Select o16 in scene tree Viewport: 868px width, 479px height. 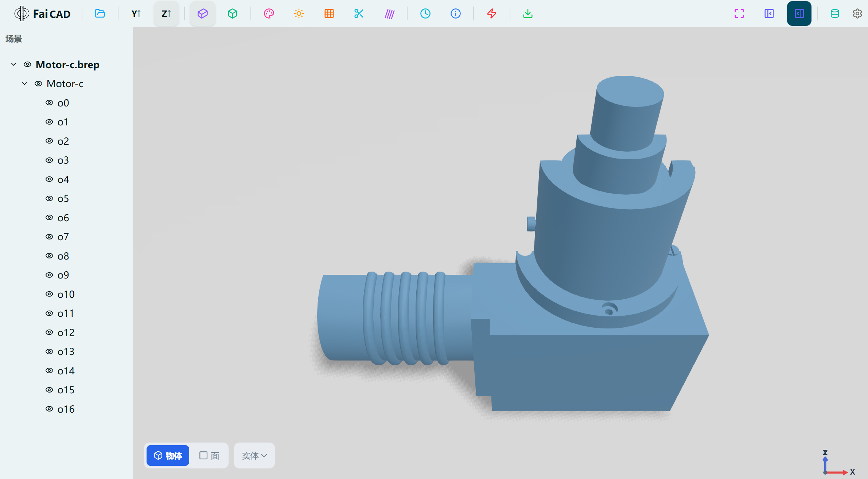pyautogui.click(x=66, y=409)
